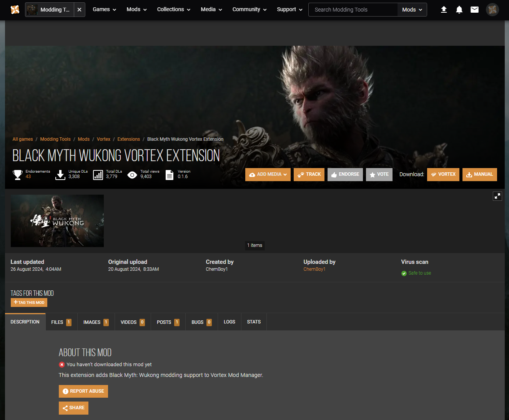Click the 1 items gallery counter
509x420 pixels.
[254, 245]
